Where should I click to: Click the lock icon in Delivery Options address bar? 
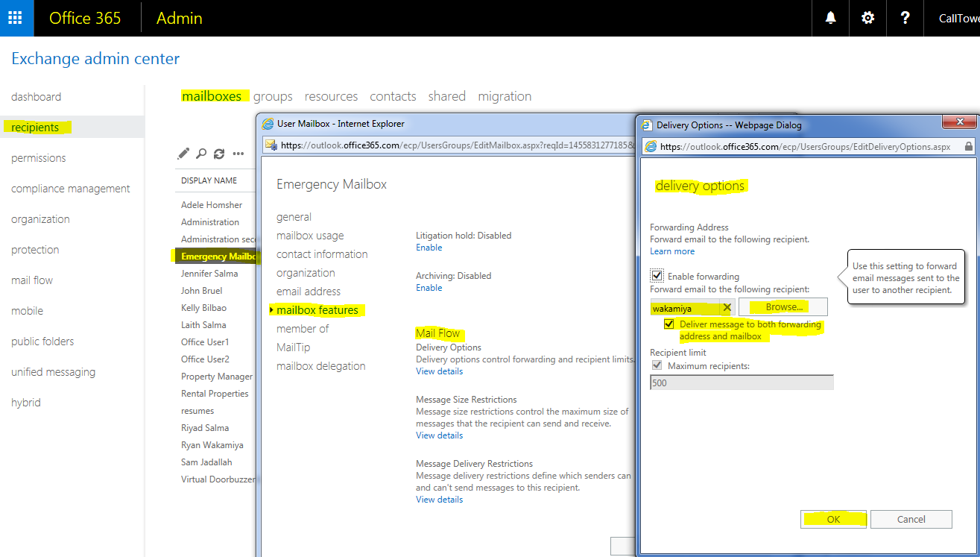coord(968,148)
